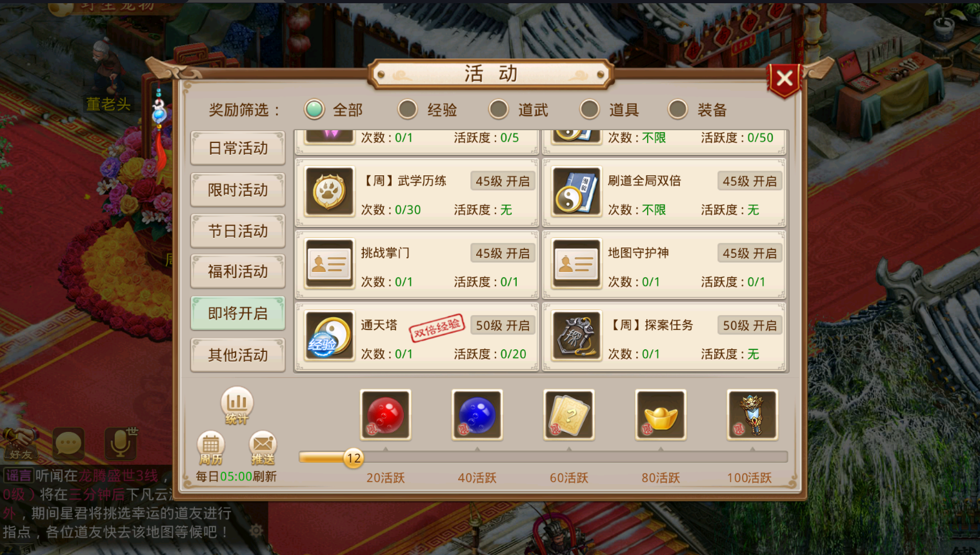The width and height of the screenshot is (980, 555).
Task: Open the 挑战掌门 activity entry
Action: (417, 264)
